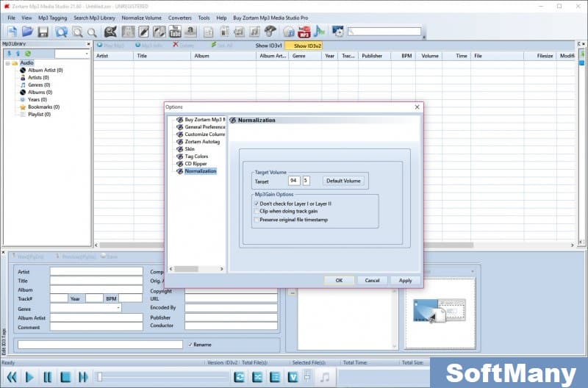Screen dimensions: 588x388
Task: Save using the floppy disk icon
Action: (x=43, y=32)
